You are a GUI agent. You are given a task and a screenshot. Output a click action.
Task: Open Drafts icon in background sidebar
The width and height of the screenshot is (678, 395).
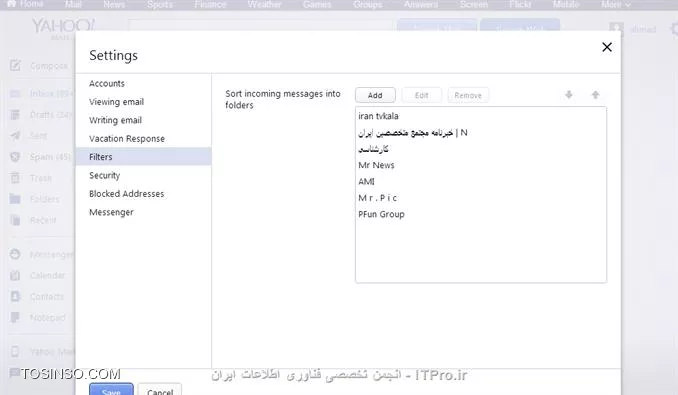[15, 115]
